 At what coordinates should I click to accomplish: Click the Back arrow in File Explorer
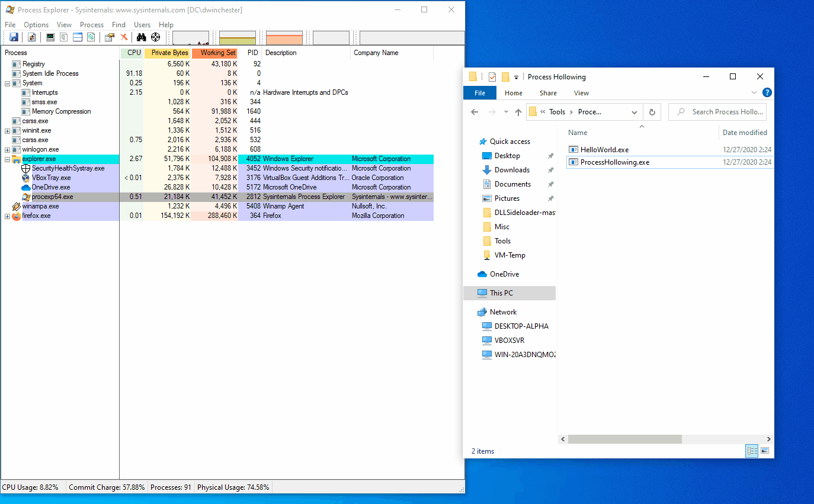click(475, 112)
